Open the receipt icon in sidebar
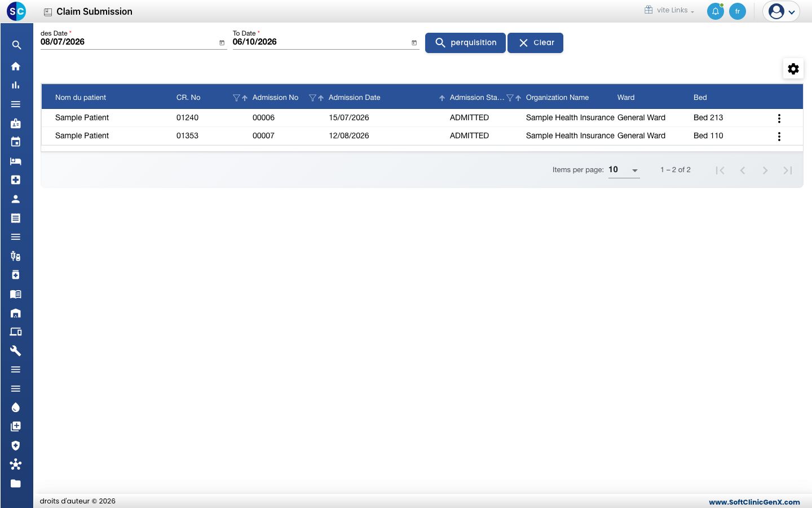 16,218
